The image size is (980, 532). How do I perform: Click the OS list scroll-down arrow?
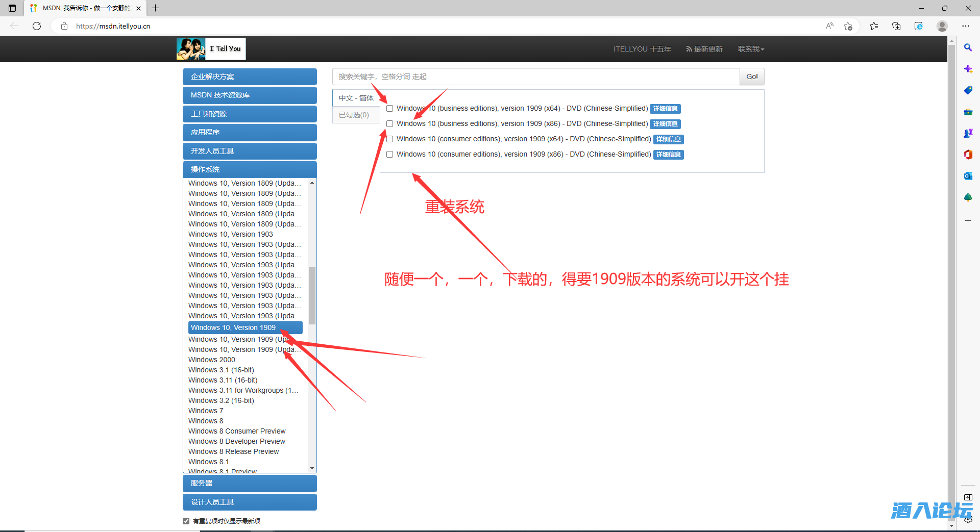pyautogui.click(x=312, y=468)
